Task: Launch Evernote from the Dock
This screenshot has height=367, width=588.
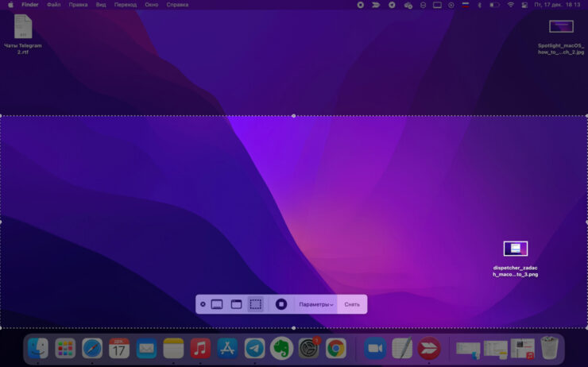Action: click(281, 348)
